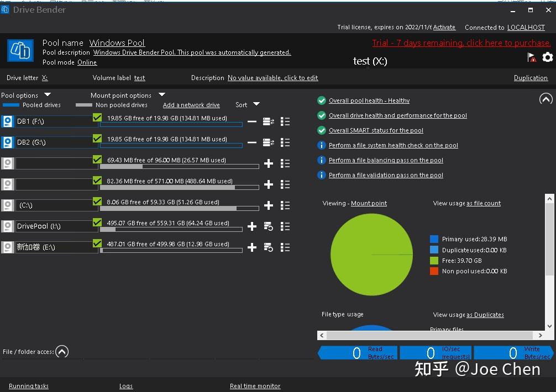Switch to Real time monitor tab
Screen dimensions: 556x392
coord(255,386)
